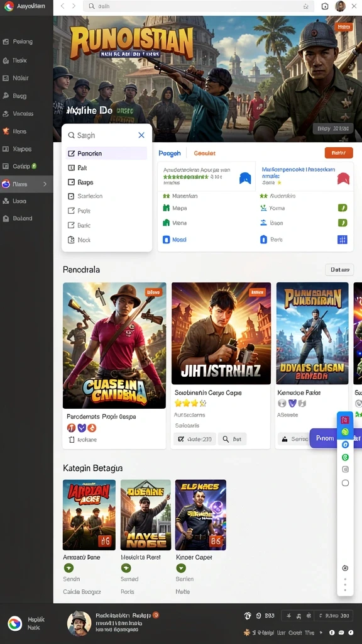Click the Dat any button beside Renodrala

point(339,270)
